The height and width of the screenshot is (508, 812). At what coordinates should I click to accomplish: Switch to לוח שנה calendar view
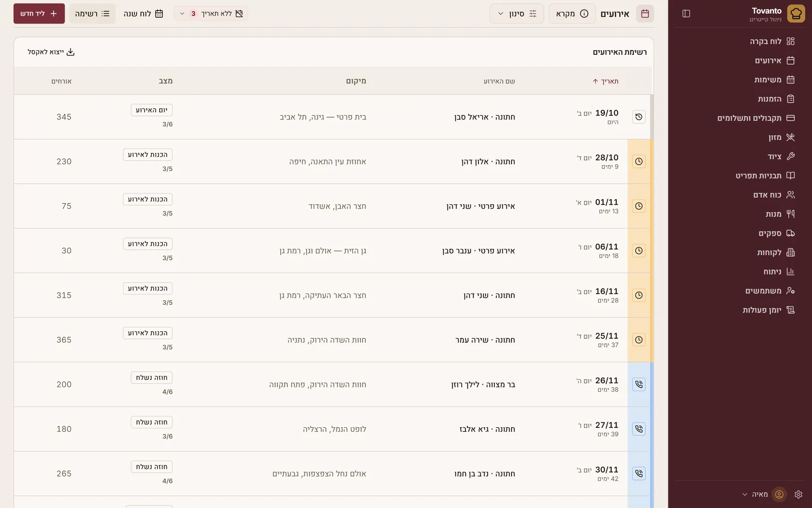[x=143, y=14]
